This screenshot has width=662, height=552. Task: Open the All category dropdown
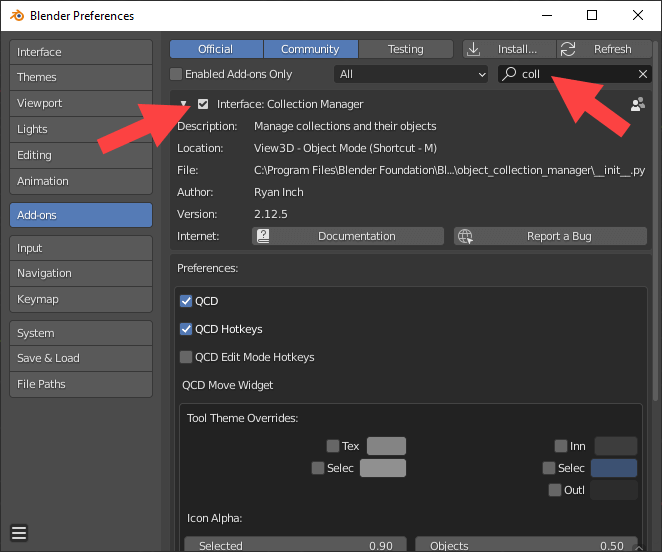pos(411,74)
